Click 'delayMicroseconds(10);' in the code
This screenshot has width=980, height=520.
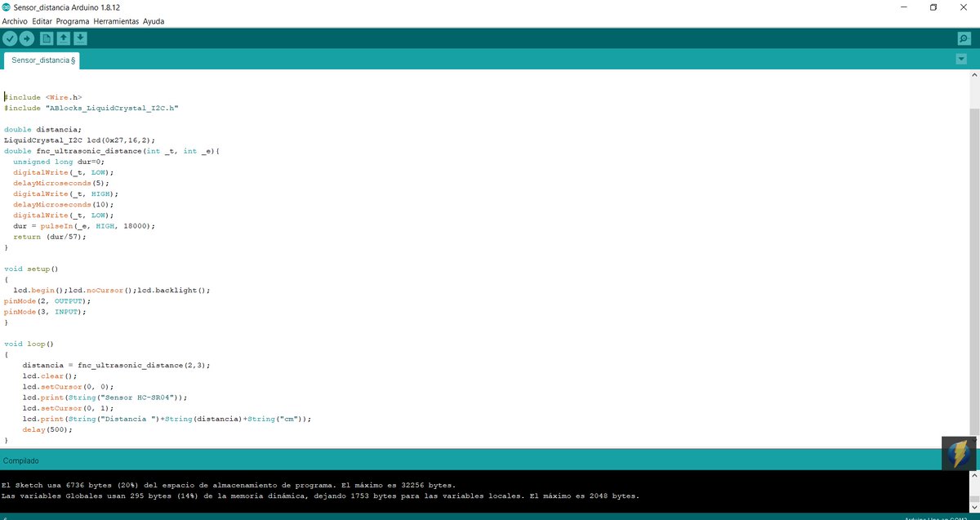click(x=65, y=204)
